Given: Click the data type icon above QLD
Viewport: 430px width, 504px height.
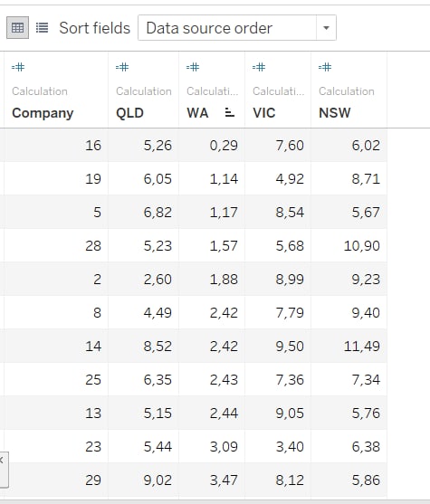Looking at the screenshot, I should point(122,67).
